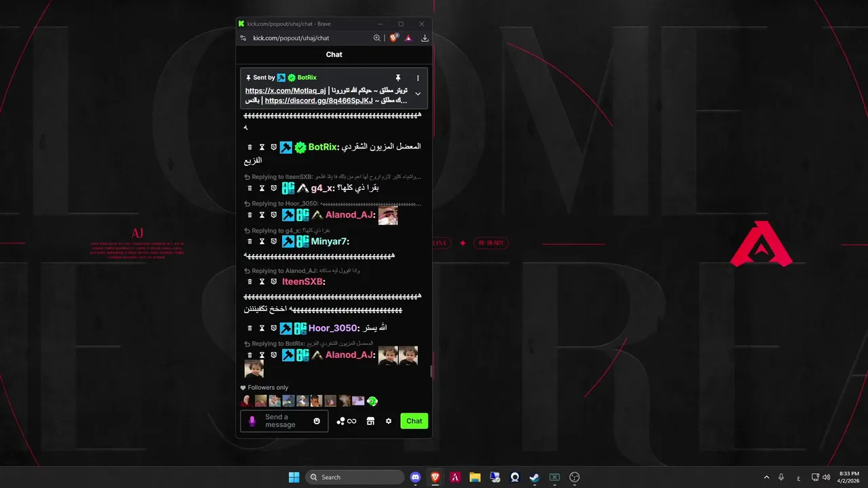Click the Followers only indicator
The width and height of the screenshot is (868, 488).
coord(264,388)
